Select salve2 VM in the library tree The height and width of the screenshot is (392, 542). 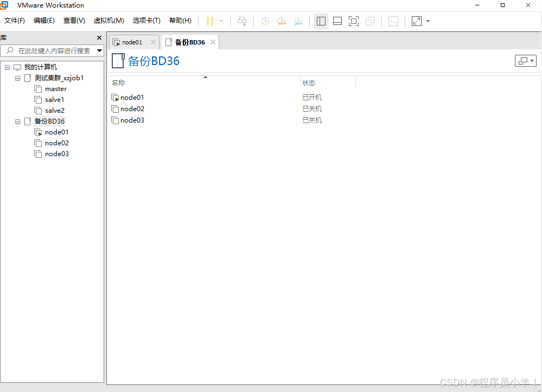coord(55,111)
